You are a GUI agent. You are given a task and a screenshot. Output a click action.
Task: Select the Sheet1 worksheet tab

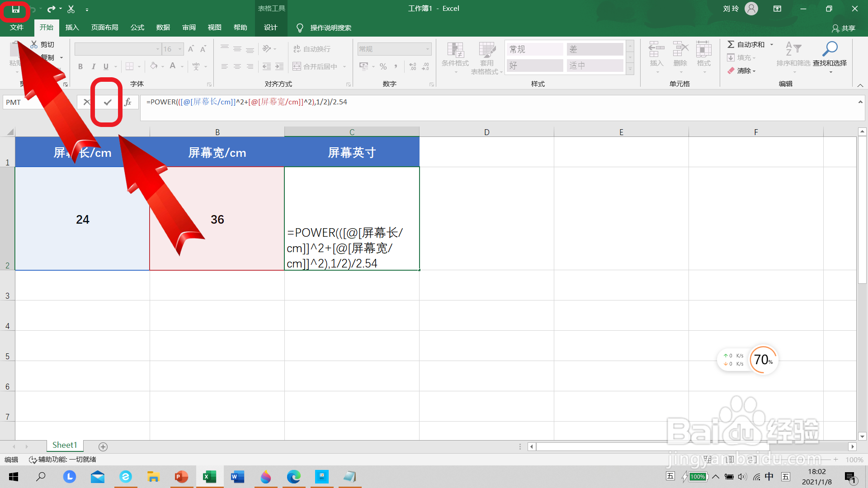coord(65,446)
